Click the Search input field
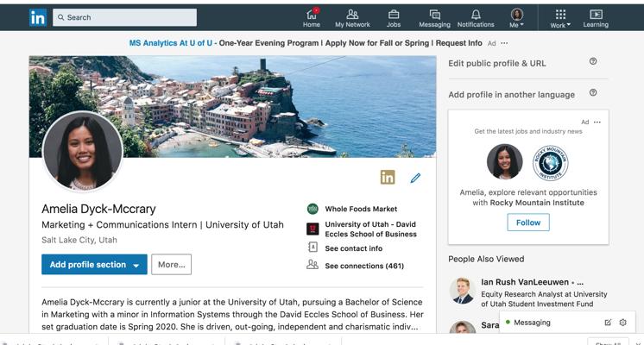 pos(124,17)
